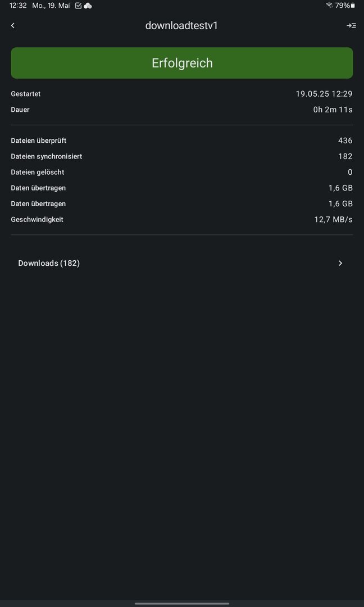Open the log list icon top right
The width and height of the screenshot is (364, 607).
coord(351,25)
